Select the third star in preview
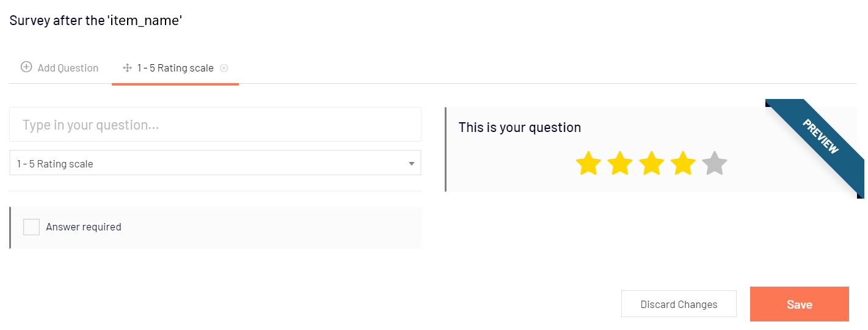The width and height of the screenshot is (868, 330). [651, 164]
